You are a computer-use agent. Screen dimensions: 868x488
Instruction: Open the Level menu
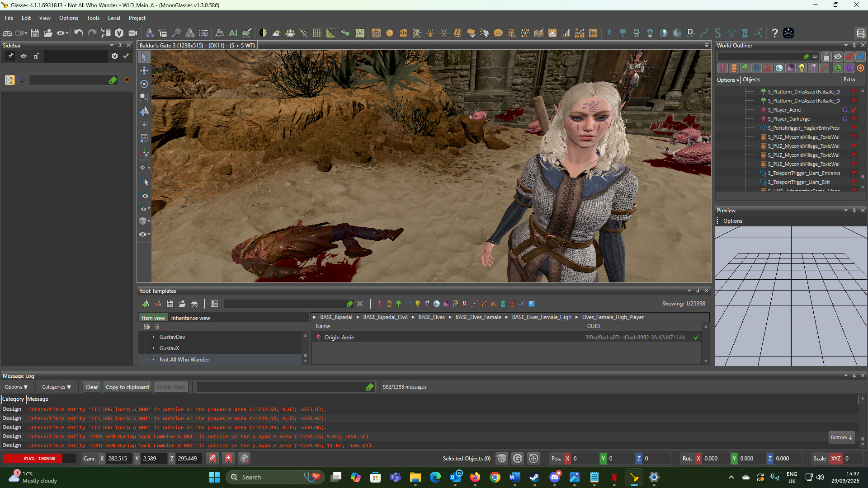114,18
